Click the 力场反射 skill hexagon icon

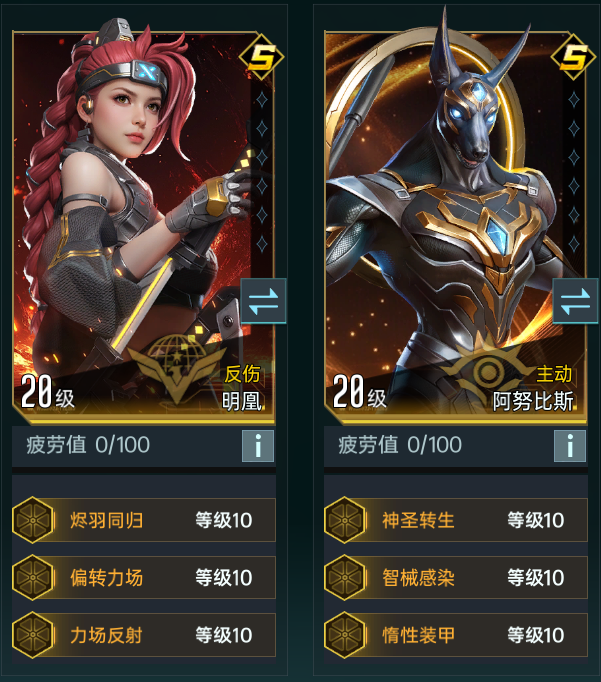coord(33,635)
